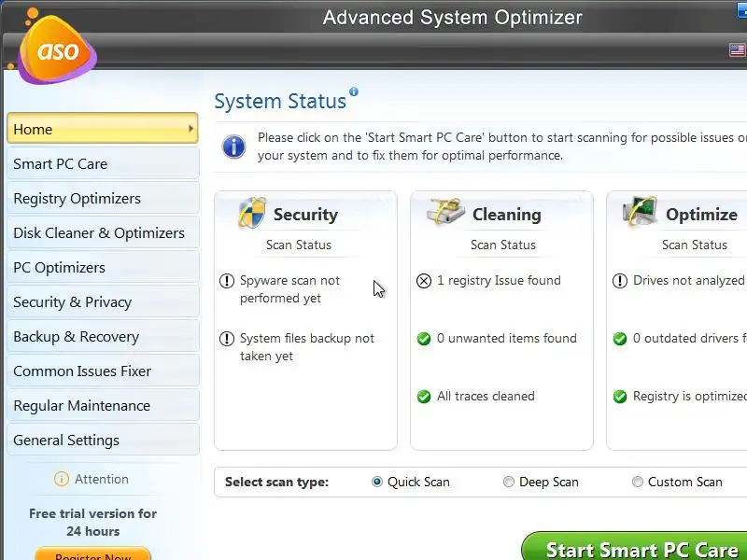Click green check beside All traces cleaned
The width and height of the screenshot is (747, 560).
tap(424, 396)
